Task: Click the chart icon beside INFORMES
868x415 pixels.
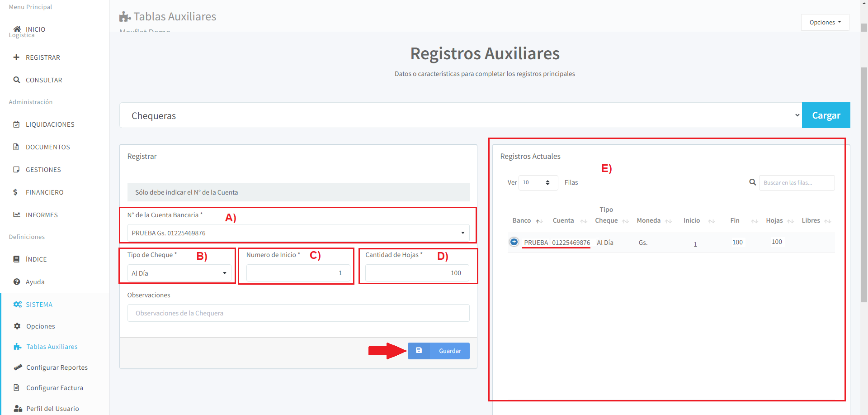Action: [x=17, y=215]
